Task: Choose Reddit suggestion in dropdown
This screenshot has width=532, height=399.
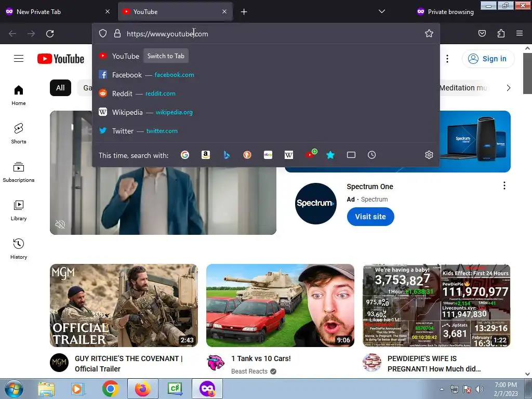Action: (x=265, y=94)
